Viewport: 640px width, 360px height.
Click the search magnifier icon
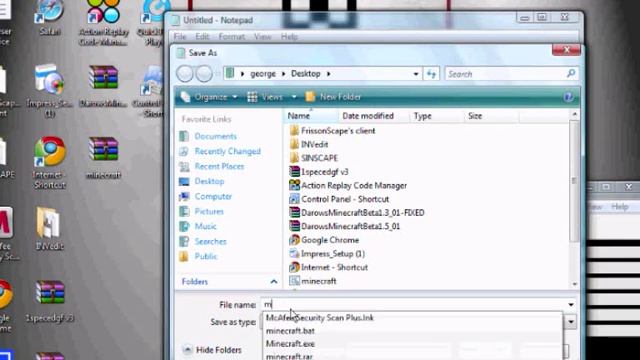571,73
